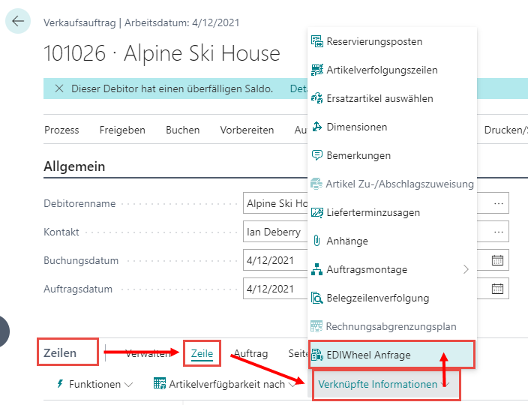Open calendar picker in Auftragsdatum row

click(497, 289)
